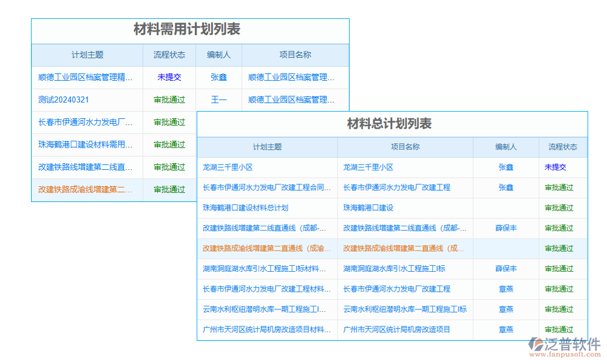Click editor name 薛保丰 in the list
This screenshot has width=607, height=364.
point(505,228)
